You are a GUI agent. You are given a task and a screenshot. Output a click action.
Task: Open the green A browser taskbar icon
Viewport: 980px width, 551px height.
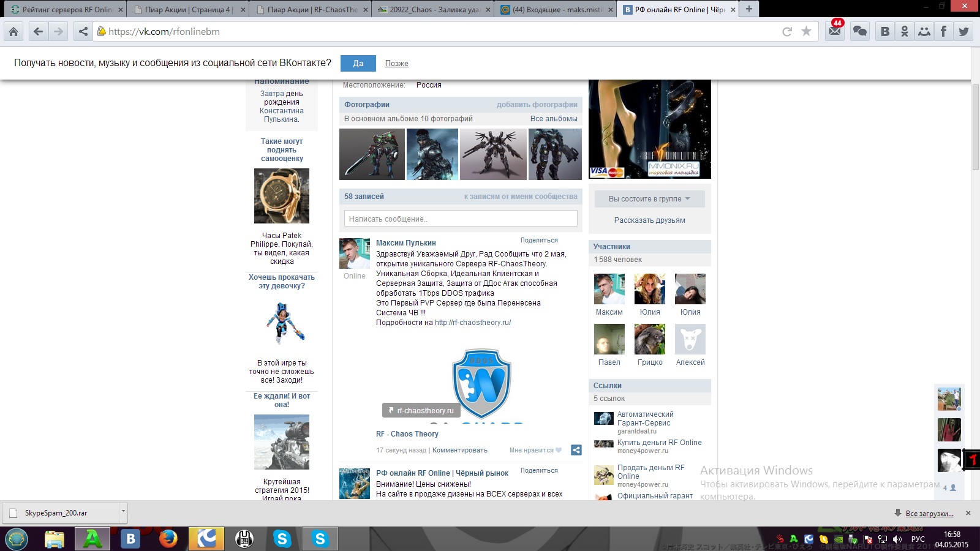click(x=92, y=539)
